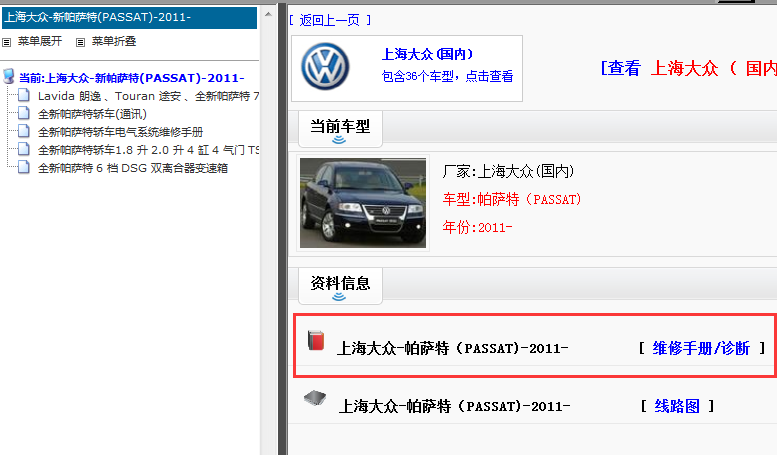Click document icon beside Lavida 朗逸 entry

24,95
